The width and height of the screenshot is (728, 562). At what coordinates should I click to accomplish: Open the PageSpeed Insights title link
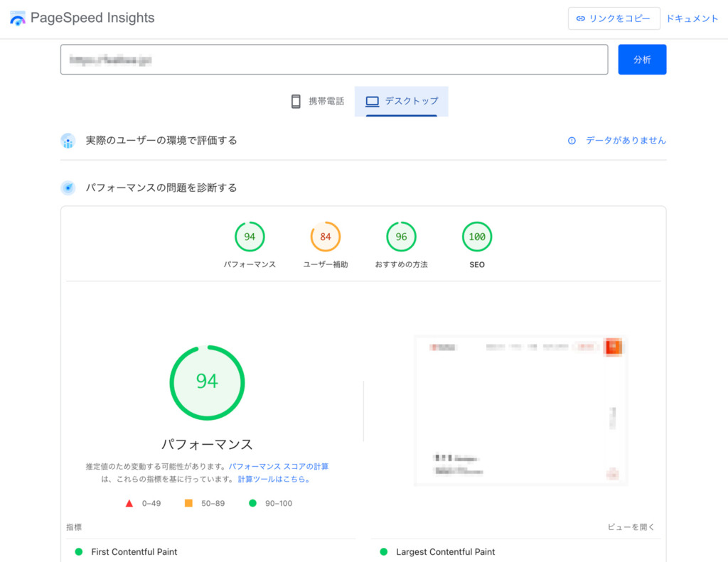point(92,18)
